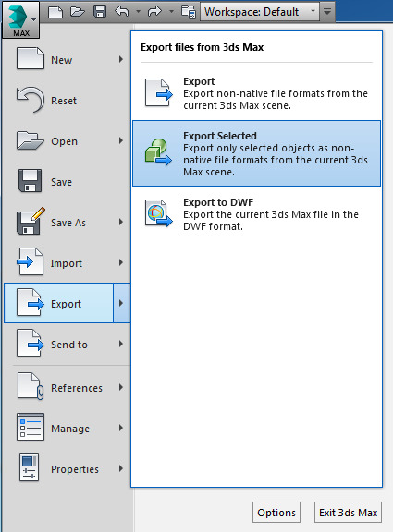Click the Open label in menu

click(x=64, y=142)
